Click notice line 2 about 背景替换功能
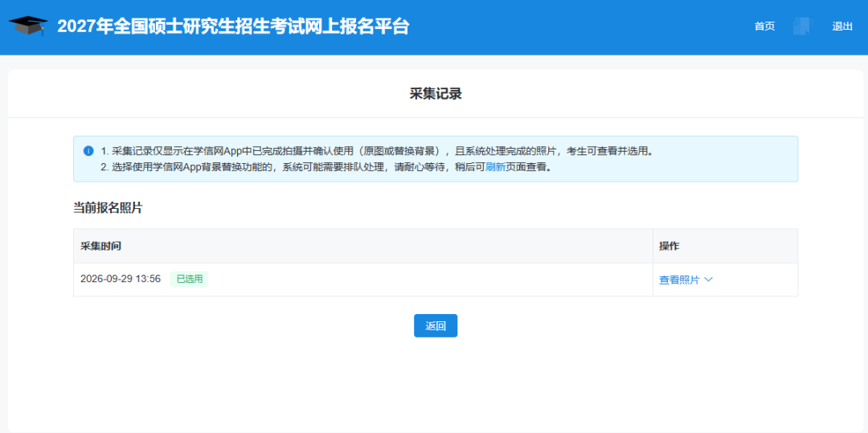The width and height of the screenshot is (868, 433). 326,167
